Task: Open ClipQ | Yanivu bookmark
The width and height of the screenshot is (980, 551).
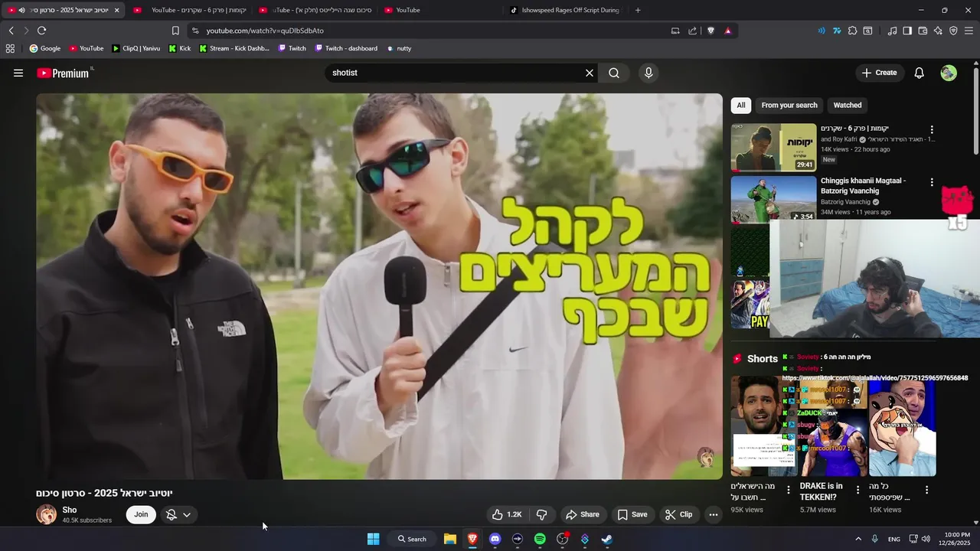Action: point(136,48)
